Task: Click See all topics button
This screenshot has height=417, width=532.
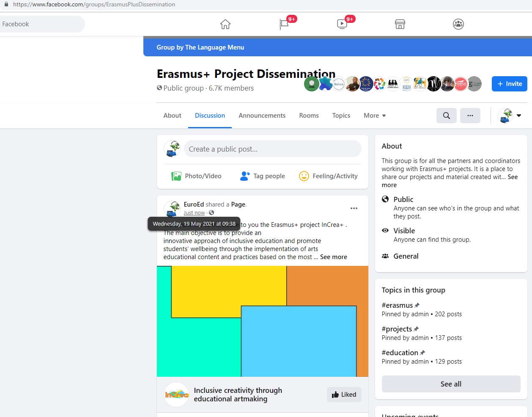Action: tap(451, 384)
